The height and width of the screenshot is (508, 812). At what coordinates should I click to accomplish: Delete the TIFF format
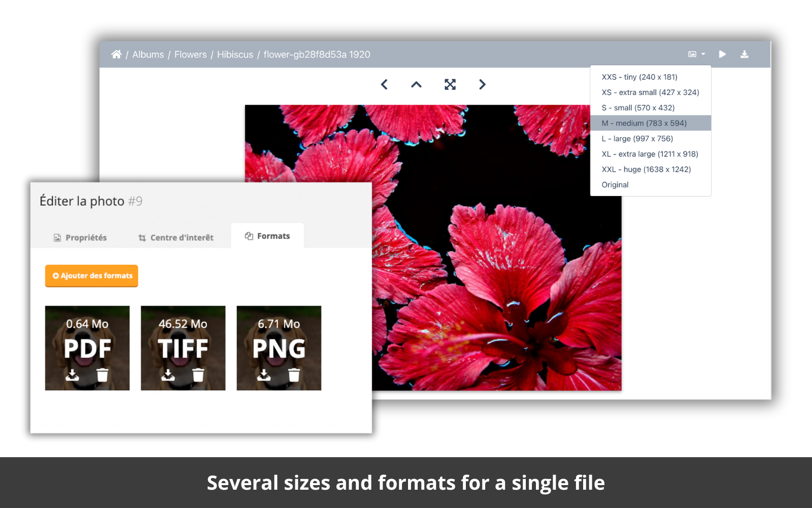click(x=198, y=375)
